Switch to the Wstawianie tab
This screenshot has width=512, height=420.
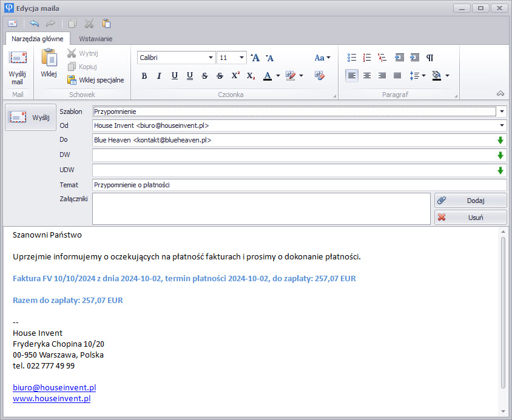[x=95, y=39]
